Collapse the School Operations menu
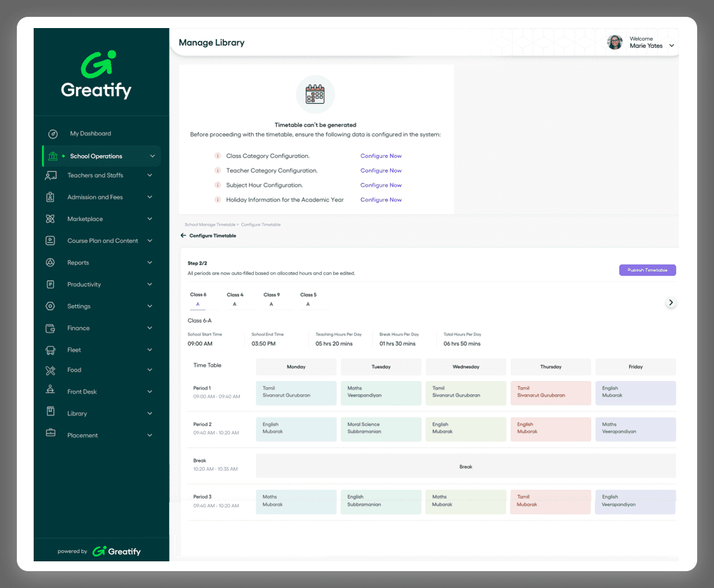This screenshot has width=714, height=588. pyautogui.click(x=152, y=156)
